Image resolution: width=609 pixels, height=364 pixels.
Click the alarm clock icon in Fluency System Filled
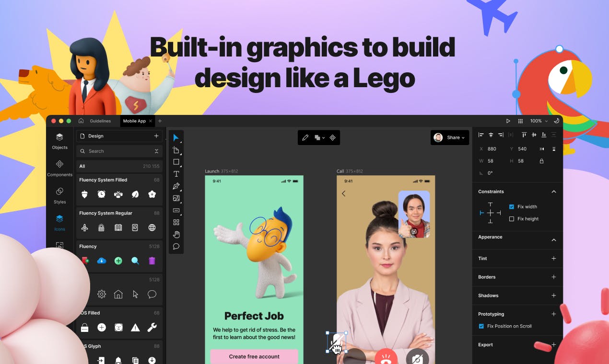101,194
